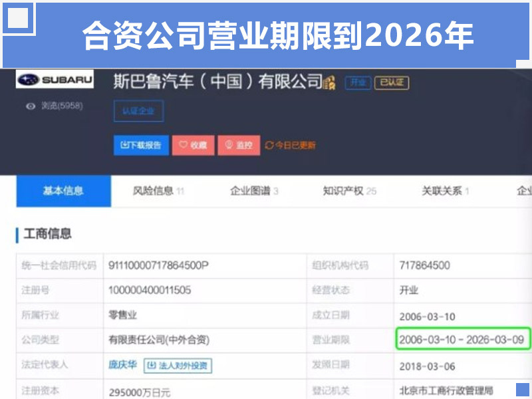
Task: Click business term 2006-03-10 - 2026-03-09
Action: tap(462, 340)
